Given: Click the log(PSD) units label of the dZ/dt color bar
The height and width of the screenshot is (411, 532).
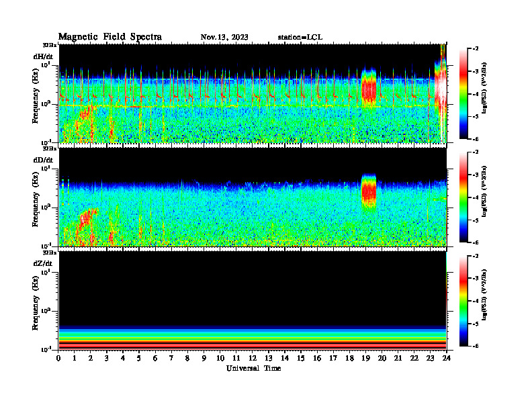Looking at the screenshot, I should (484, 295).
